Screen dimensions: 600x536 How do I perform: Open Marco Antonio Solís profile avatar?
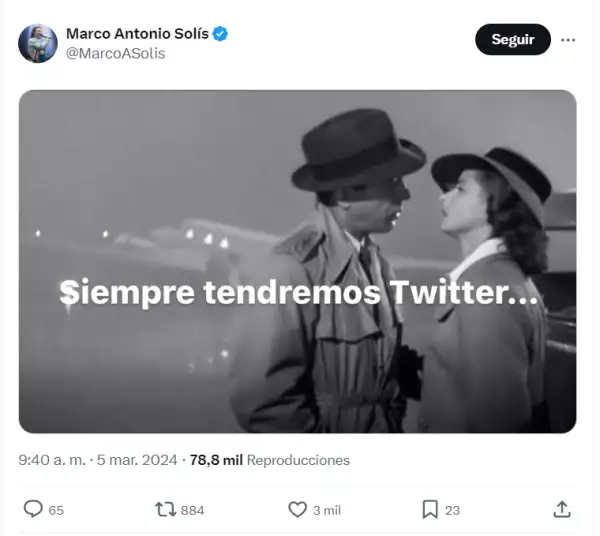(38, 43)
